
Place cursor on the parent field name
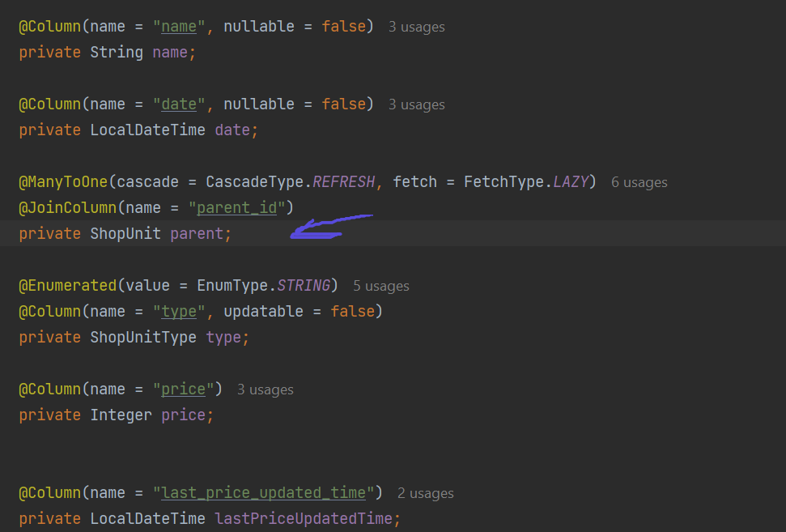pos(197,234)
